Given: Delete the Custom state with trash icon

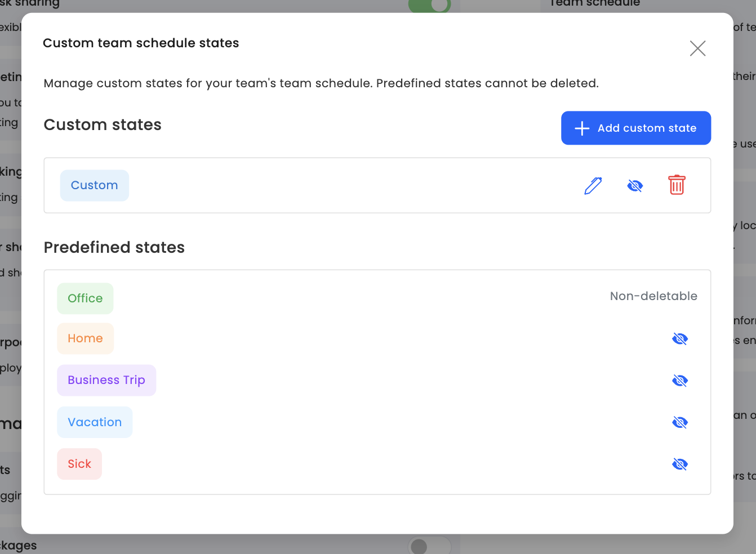Looking at the screenshot, I should point(677,185).
